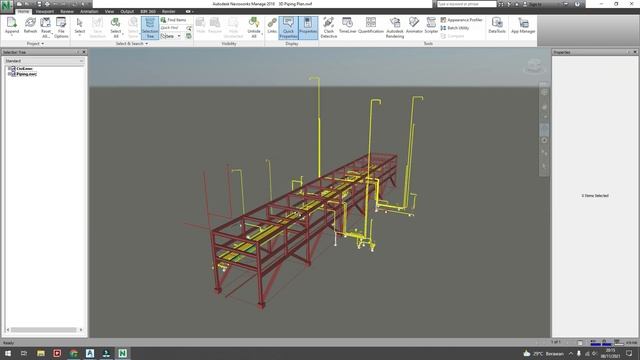Viewport: 640px width, 360px height.
Task: Open App Manager
Action: (523, 25)
